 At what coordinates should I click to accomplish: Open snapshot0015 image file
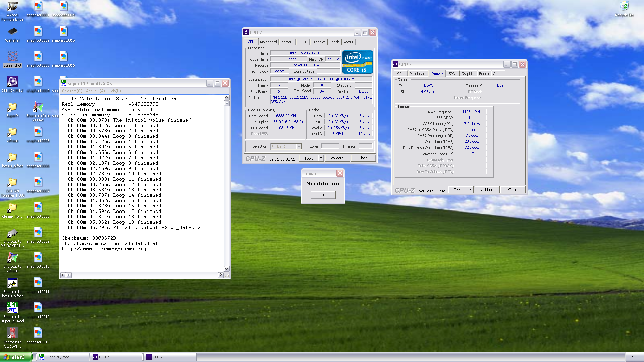coord(63,34)
